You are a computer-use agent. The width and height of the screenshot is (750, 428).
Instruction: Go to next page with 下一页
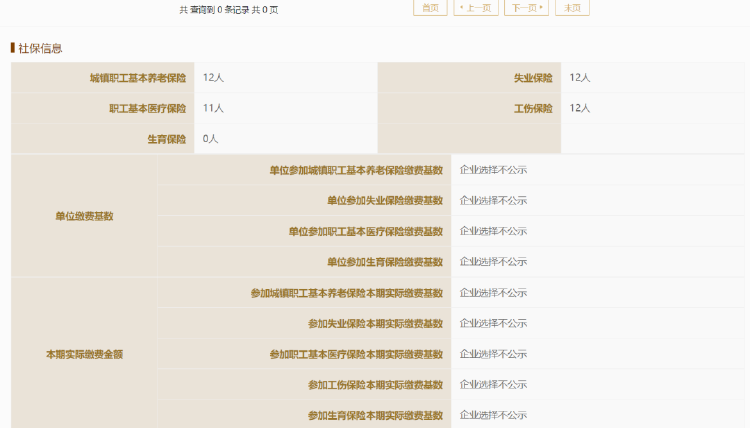coord(526,8)
